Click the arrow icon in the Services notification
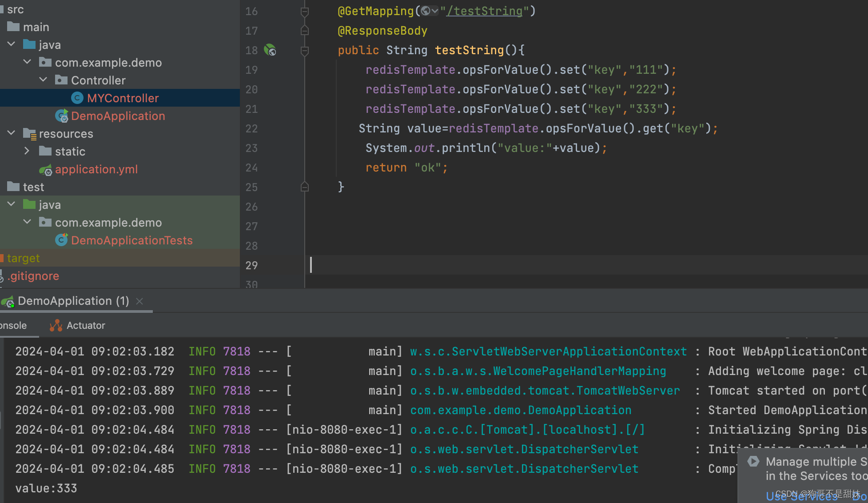868x503 pixels. point(753,461)
